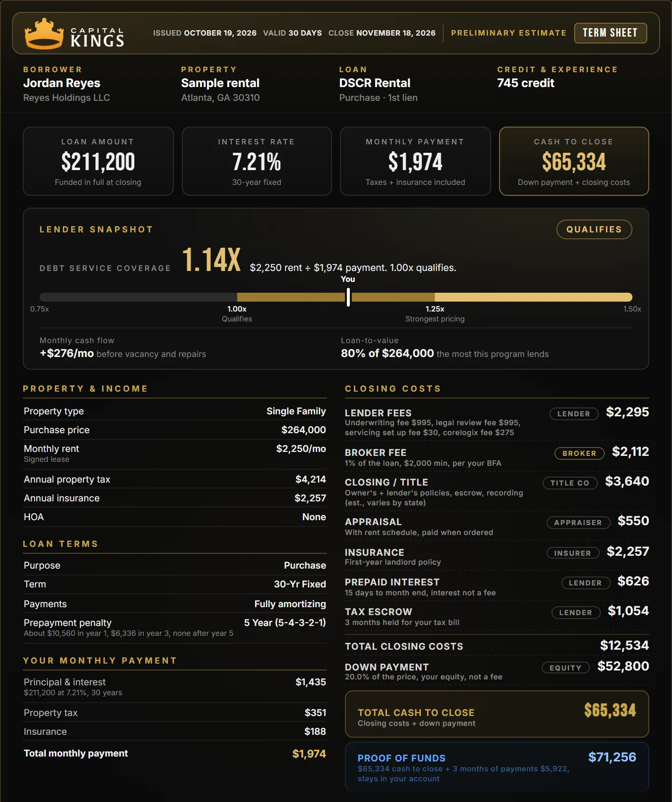Select the Cash to Close summary card
The width and height of the screenshot is (672, 802).
click(x=574, y=161)
